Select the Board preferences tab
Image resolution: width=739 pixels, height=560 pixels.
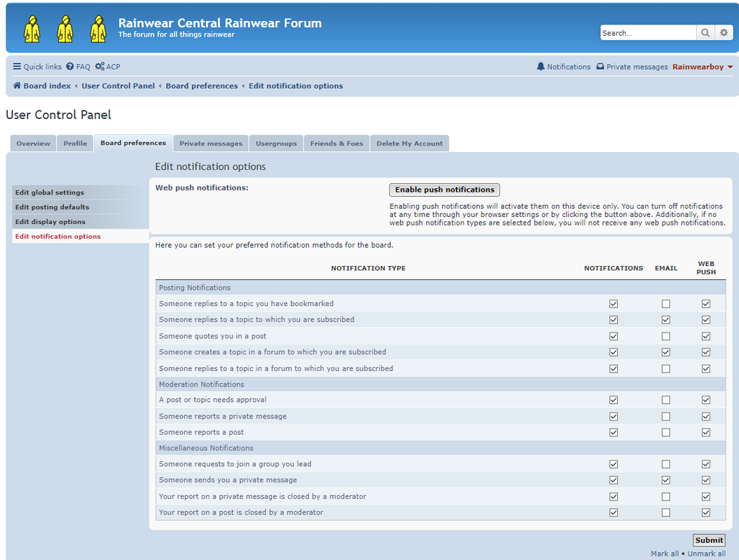point(133,143)
